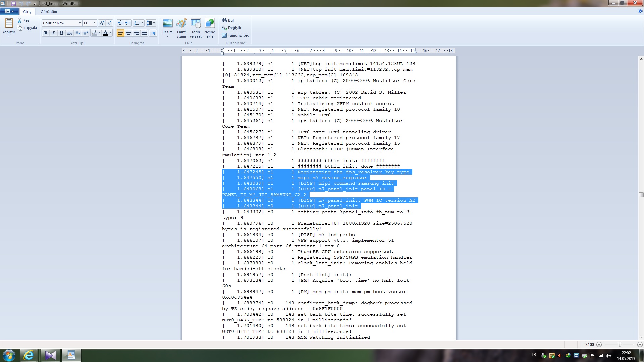The height and width of the screenshot is (362, 644).
Task: Open line spacing dropdown
Action: (x=151, y=23)
